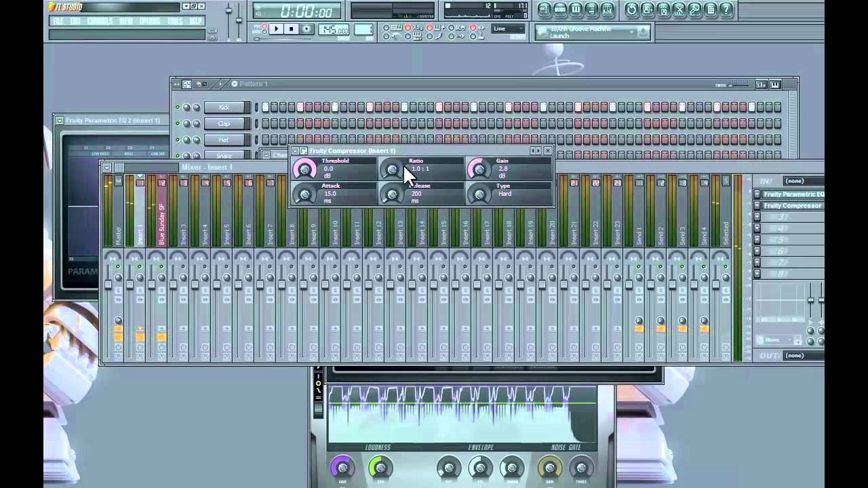Click the Threshold knob in Fruity Compressor
The height and width of the screenshot is (488, 868).
(304, 169)
